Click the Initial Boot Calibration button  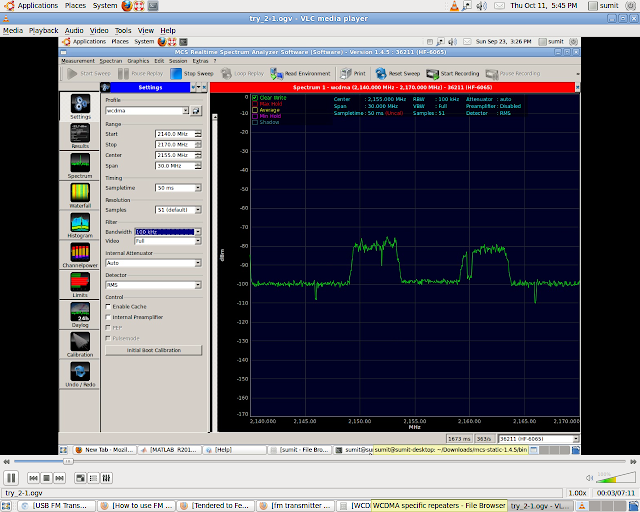(x=153, y=350)
